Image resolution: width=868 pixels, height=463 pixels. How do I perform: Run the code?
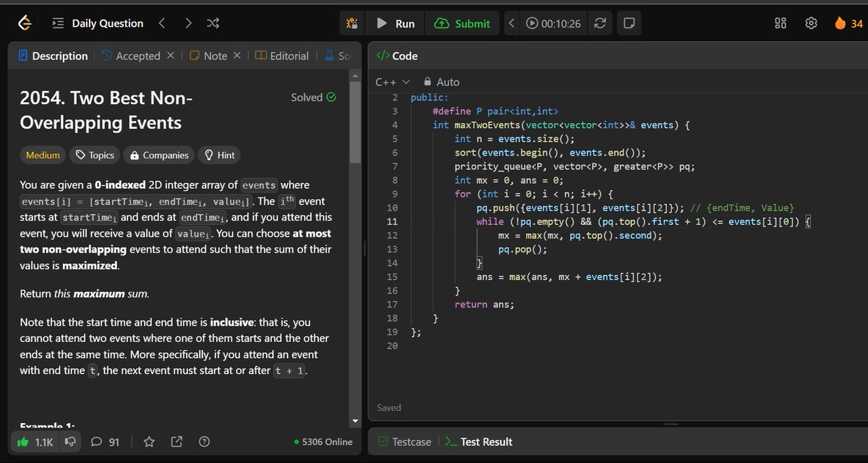coord(396,23)
